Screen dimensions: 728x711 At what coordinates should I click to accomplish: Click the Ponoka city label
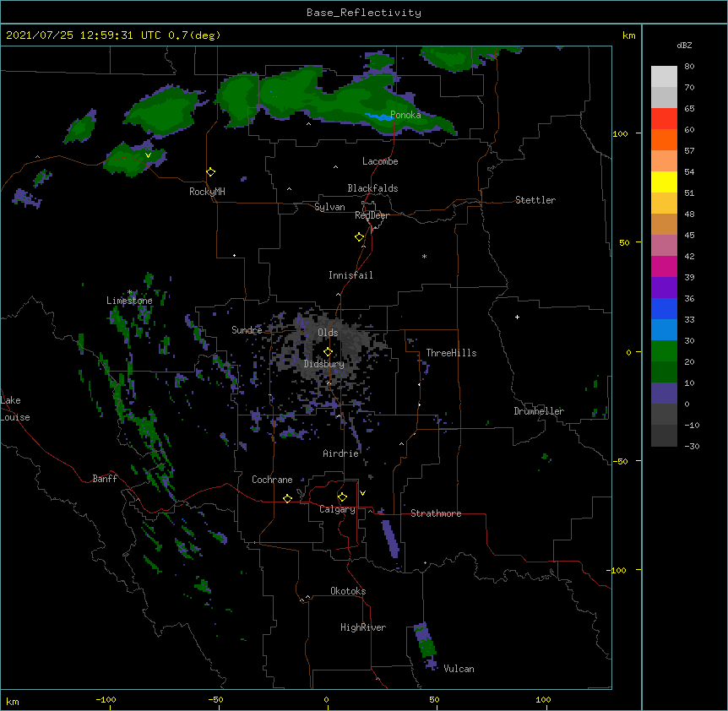click(405, 115)
